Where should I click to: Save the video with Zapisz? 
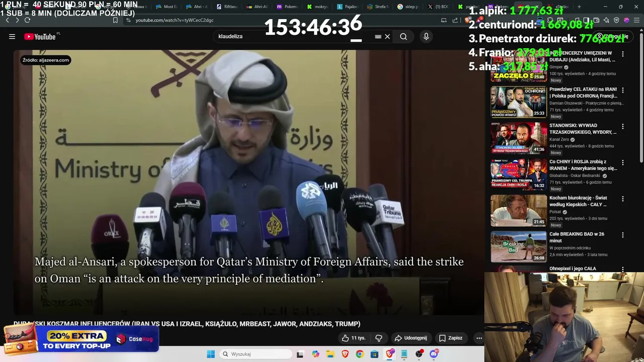point(451,338)
